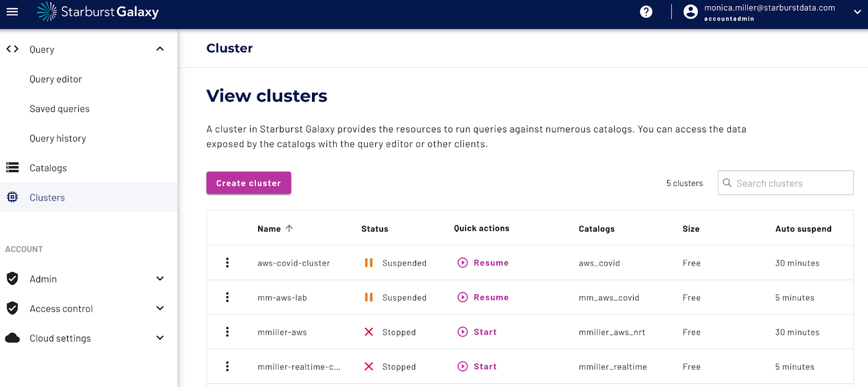Select the mm-aws-lab cluster name
This screenshot has width=868, height=387.
pos(282,298)
